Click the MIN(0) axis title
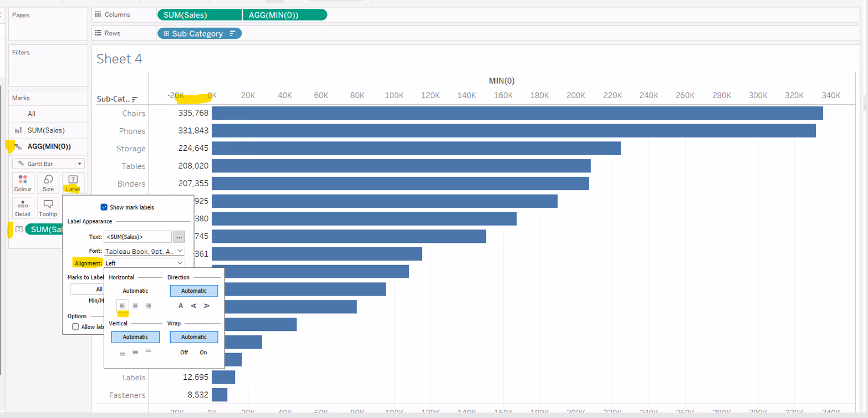868x418 pixels. point(502,81)
